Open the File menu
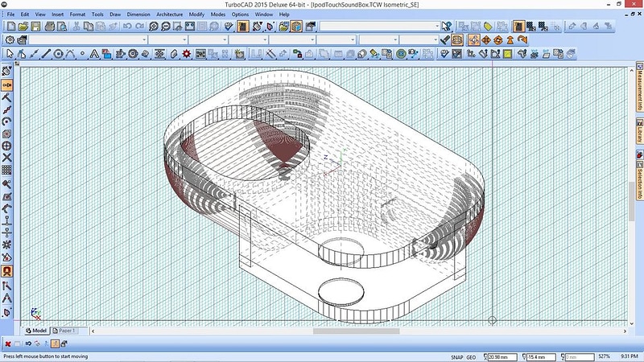The width and height of the screenshot is (644, 362). pyautogui.click(x=10, y=14)
